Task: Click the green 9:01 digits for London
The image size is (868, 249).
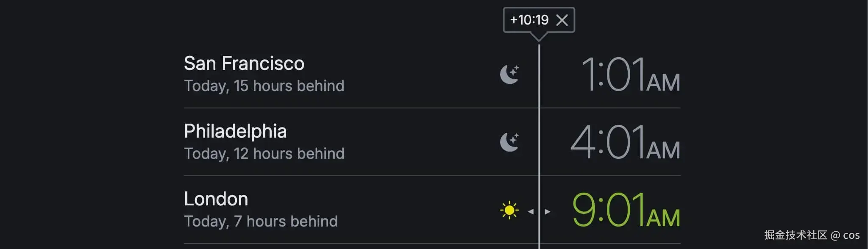Action: tap(608, 210)
